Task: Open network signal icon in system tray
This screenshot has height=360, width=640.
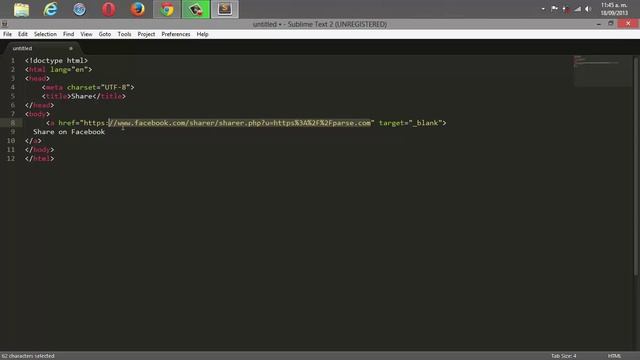Action: pos(578,9)
